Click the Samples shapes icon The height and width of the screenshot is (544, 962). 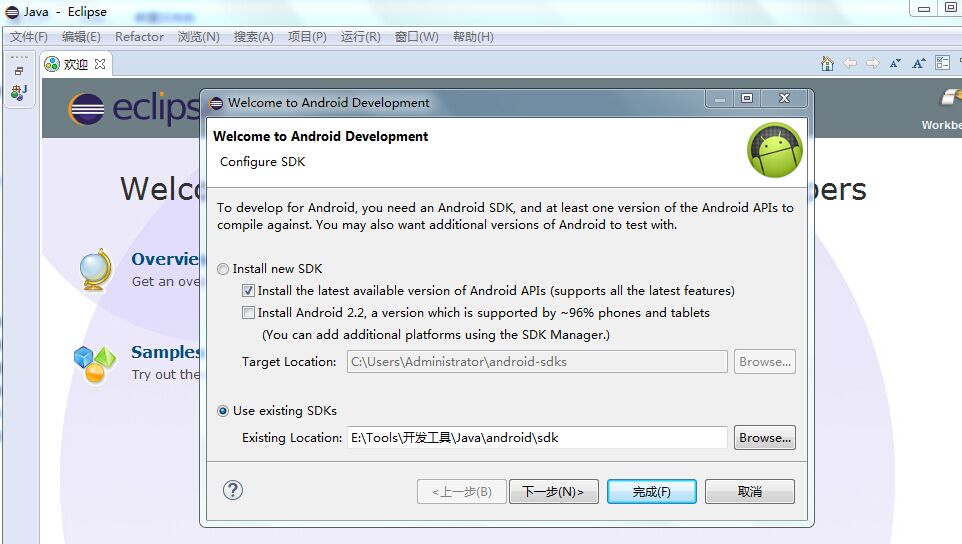coord(94,363)
